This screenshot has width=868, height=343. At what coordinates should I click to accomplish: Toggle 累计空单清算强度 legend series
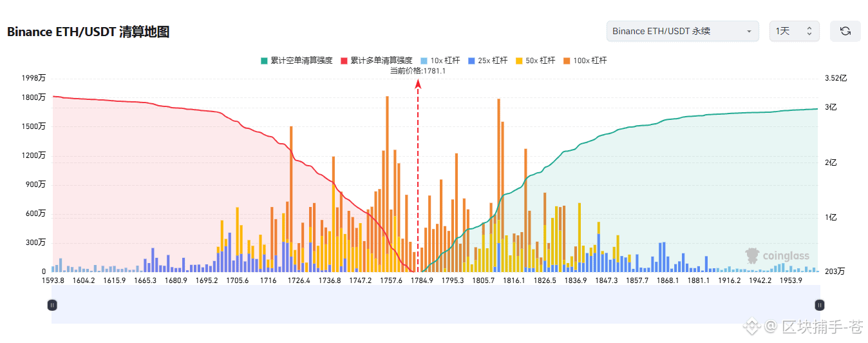[x=296, y=61]
